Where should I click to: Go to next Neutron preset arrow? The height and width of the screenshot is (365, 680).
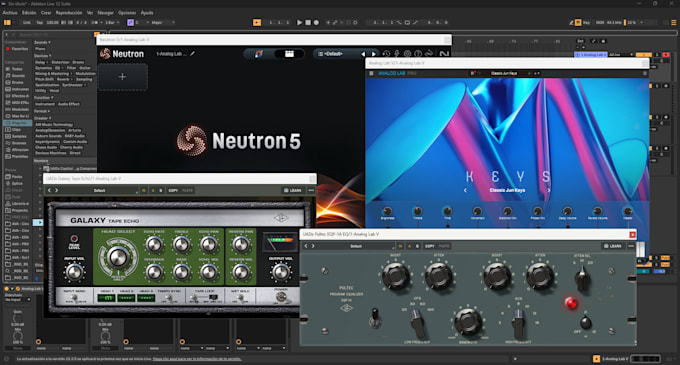click(373, 54)
